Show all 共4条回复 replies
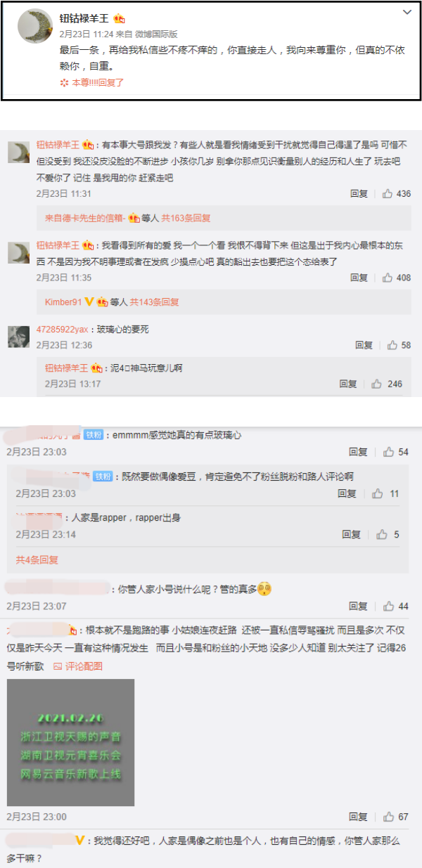The image size is (422, 868). [x=37, y=560]
